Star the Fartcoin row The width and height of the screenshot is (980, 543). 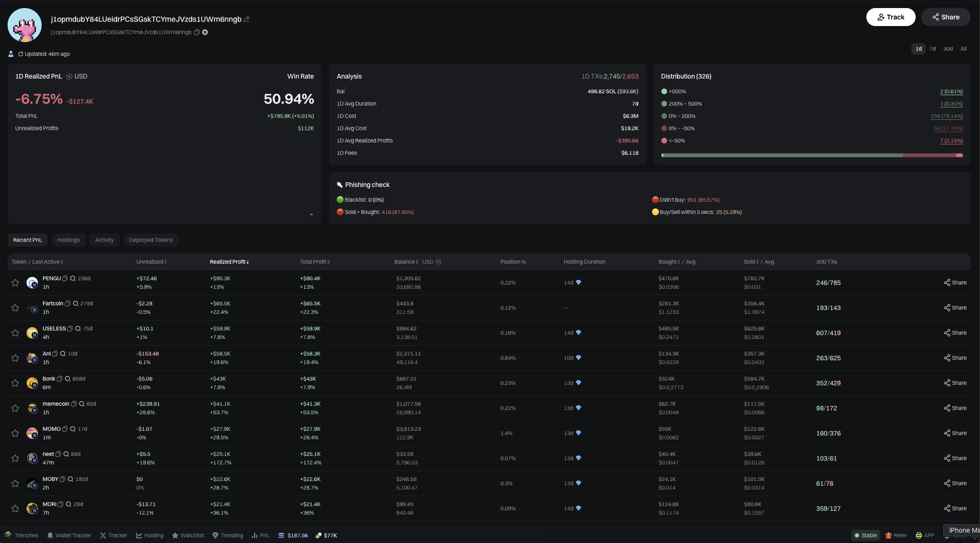click(x=15, y=308)
